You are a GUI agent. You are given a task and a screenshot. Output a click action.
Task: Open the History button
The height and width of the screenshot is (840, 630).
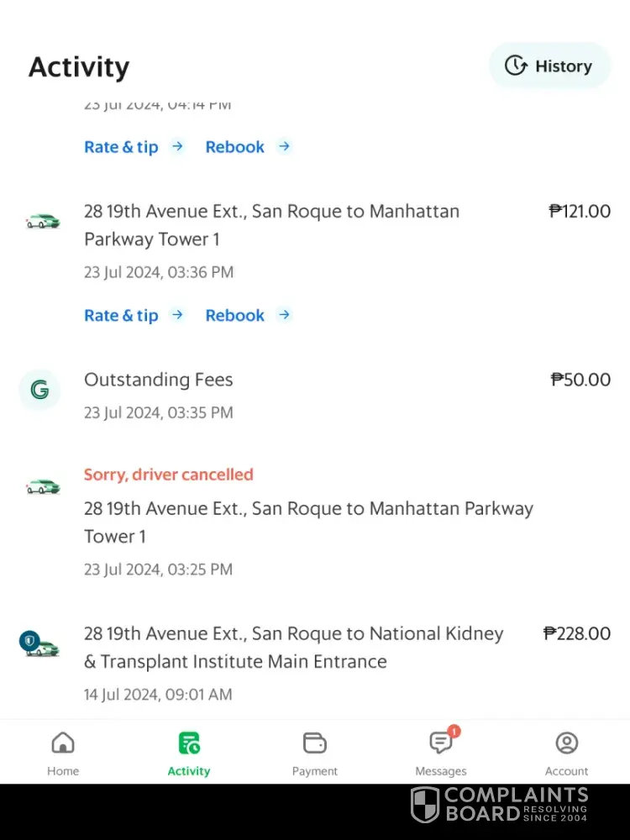point(549,66)
